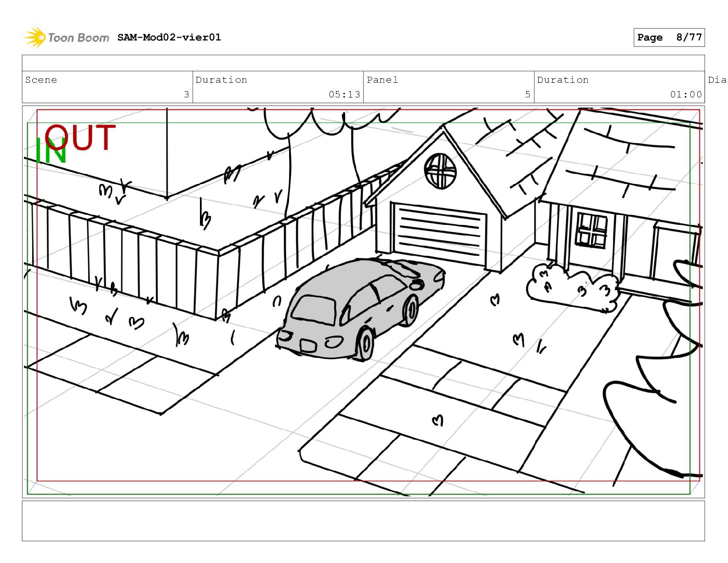The height and width of the screenshot is (563, 728).
Task: Select the scene duration 05:13
Action: coord(344,94)
